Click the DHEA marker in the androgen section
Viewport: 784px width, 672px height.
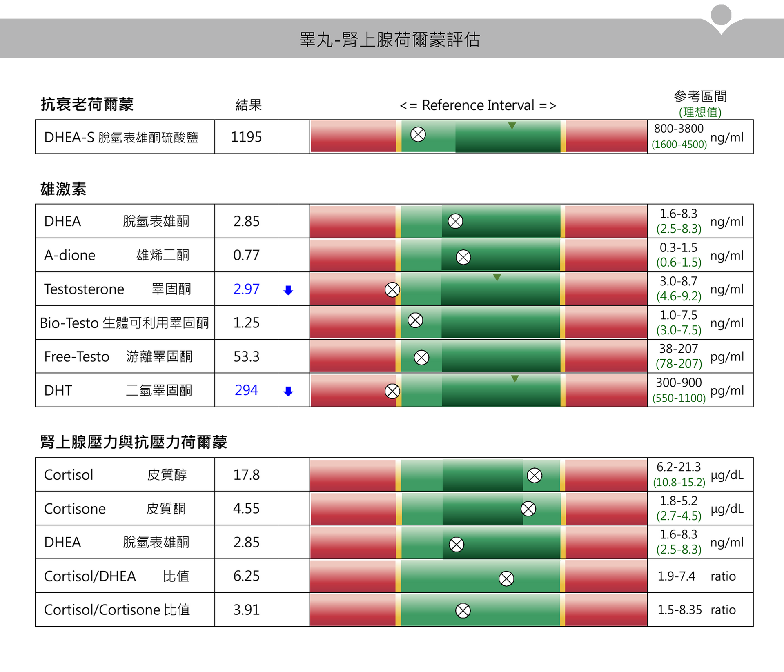click(x=455, y=221)
